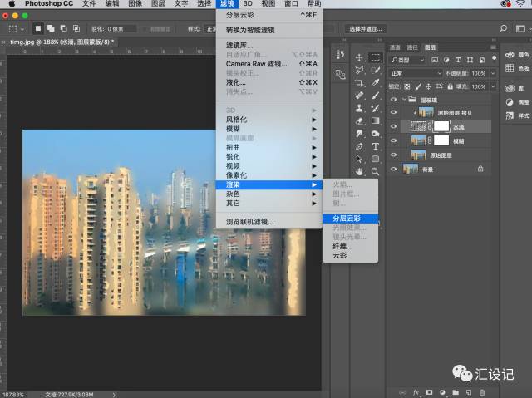Select the Crop tool
Screen dimensions: 532x398
(359, 83)
